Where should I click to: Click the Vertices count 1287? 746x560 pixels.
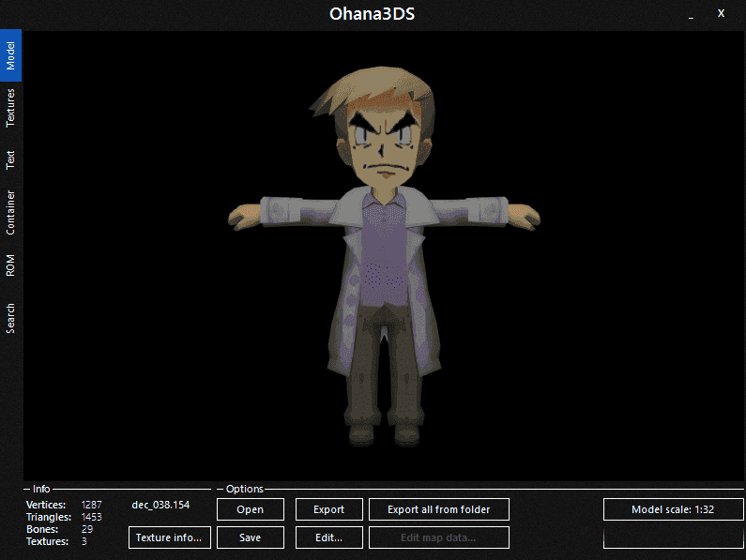click(91, 505)
